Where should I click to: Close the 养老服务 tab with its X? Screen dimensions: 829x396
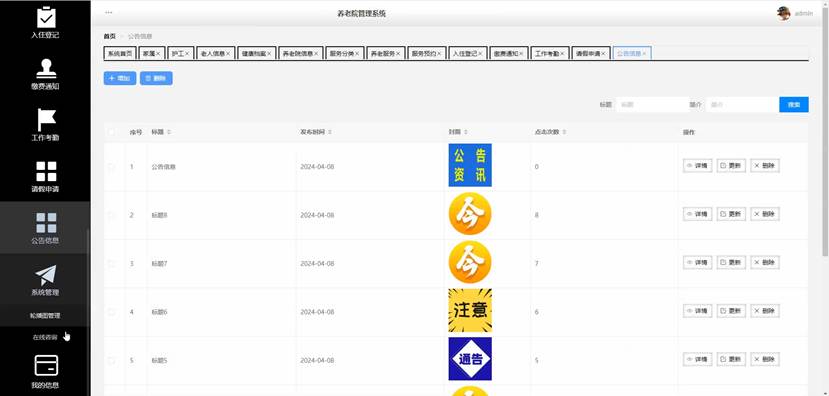coord(398,54)
